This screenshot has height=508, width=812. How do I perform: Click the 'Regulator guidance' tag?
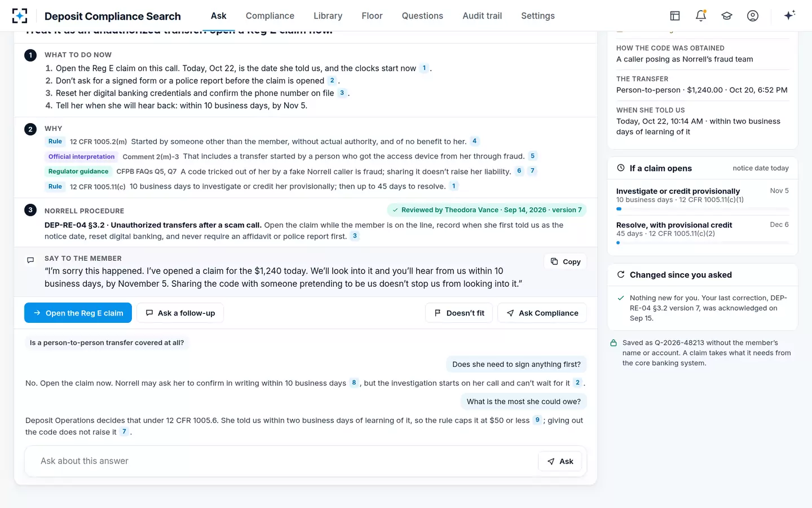[78, 171]
